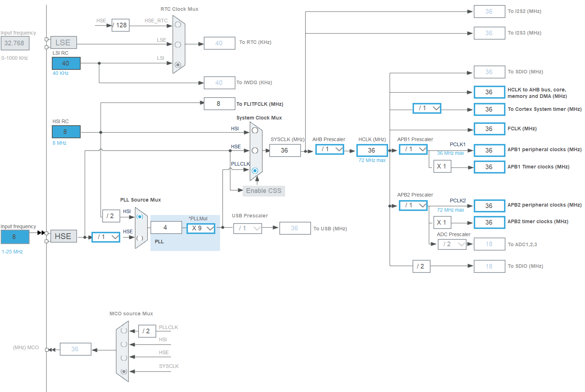
Task: Select SYSCLK in MCO source Mux
Action: click(124, 371)
